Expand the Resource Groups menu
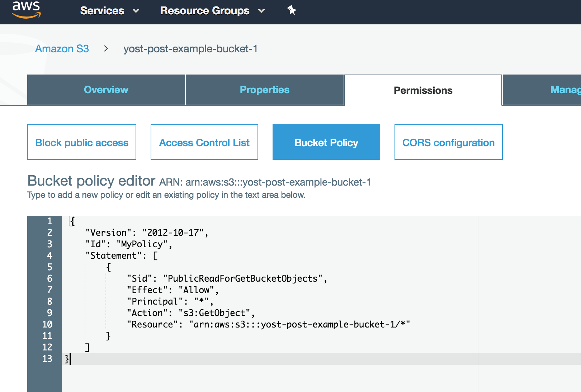581x392 pixels. 204,11
